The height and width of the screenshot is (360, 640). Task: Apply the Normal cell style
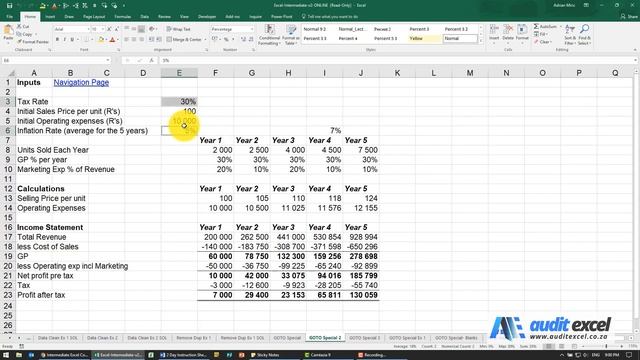[460, 38]
